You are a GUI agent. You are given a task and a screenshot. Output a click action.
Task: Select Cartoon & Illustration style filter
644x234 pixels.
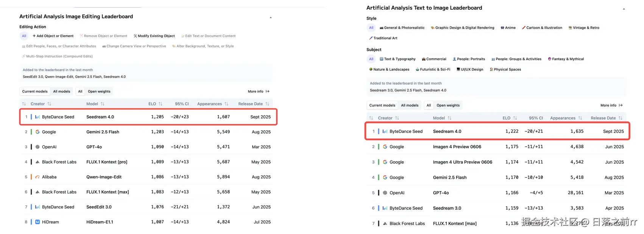click(542, 28)
